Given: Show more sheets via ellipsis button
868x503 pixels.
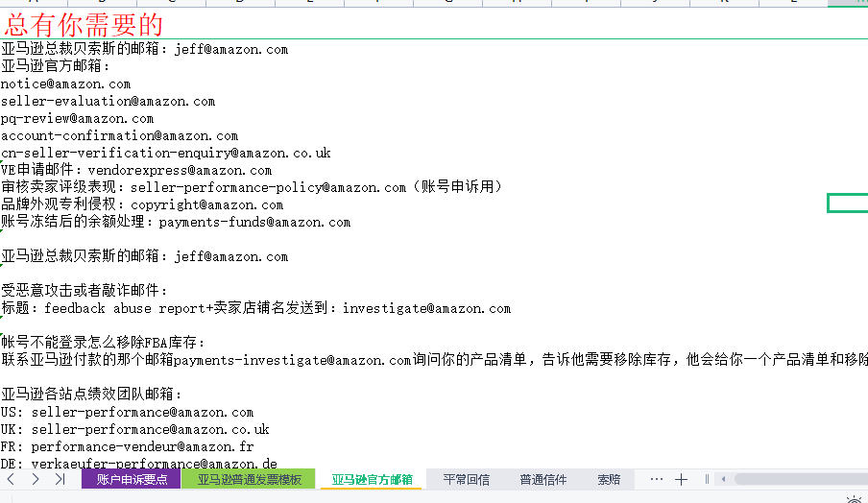Looking at the screenshot, I should pos(657,479).
